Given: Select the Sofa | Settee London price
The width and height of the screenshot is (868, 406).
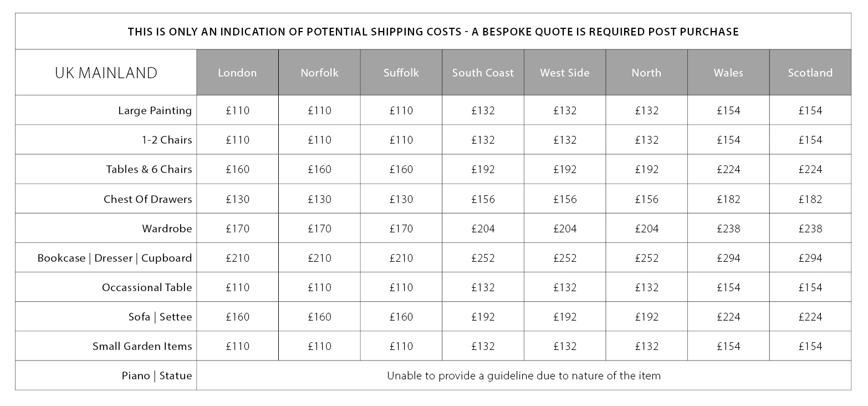Looking at the screenshot, I should click(237, 317).
